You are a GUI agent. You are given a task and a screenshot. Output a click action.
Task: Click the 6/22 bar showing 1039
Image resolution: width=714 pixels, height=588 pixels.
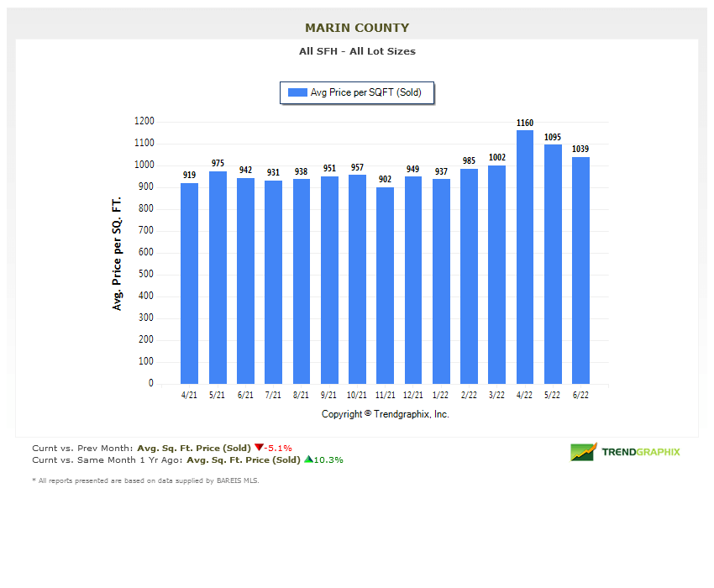coord(580,269)
